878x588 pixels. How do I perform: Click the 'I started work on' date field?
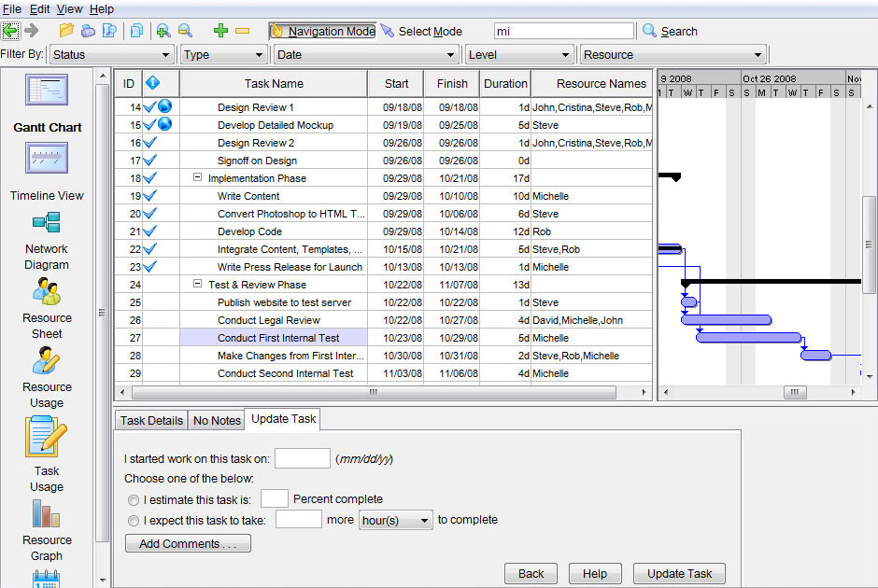point(303,458)
